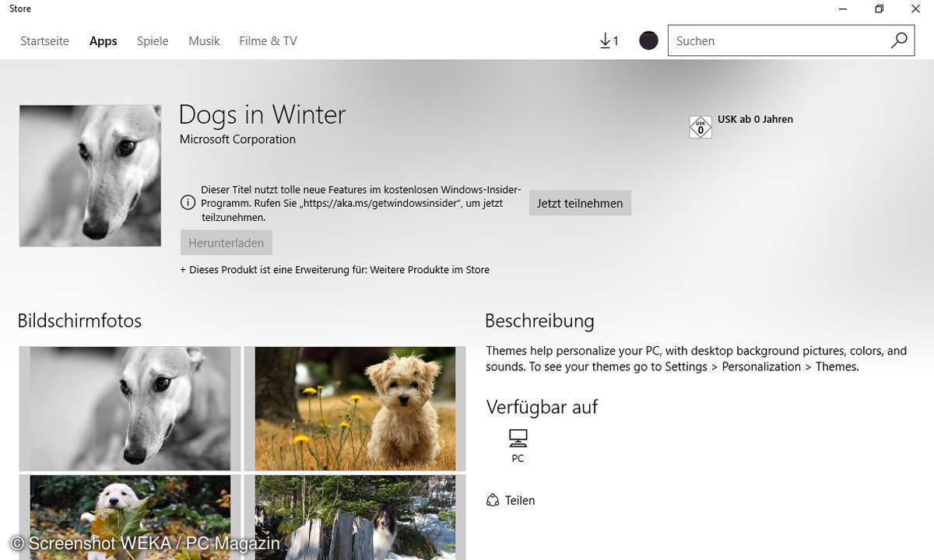Click the PC device icon
934x560 pixels.
(518, 438)
